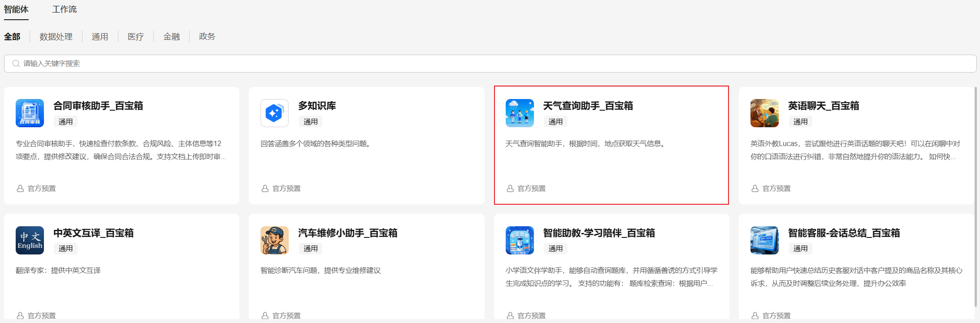The height and width of the screenshot is (323, 980).
Task: Select the 全部 category filter
Action: click(12, 37)
